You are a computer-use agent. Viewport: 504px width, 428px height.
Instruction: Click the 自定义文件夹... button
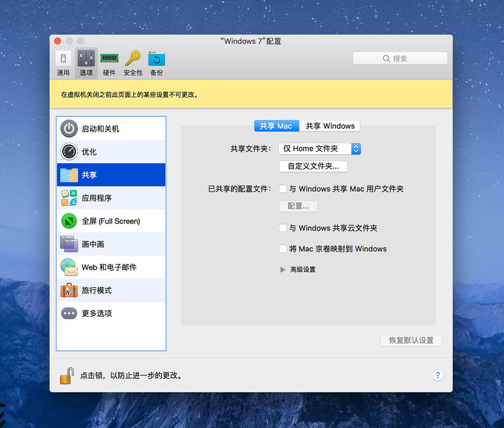click(x=313, y=166)
